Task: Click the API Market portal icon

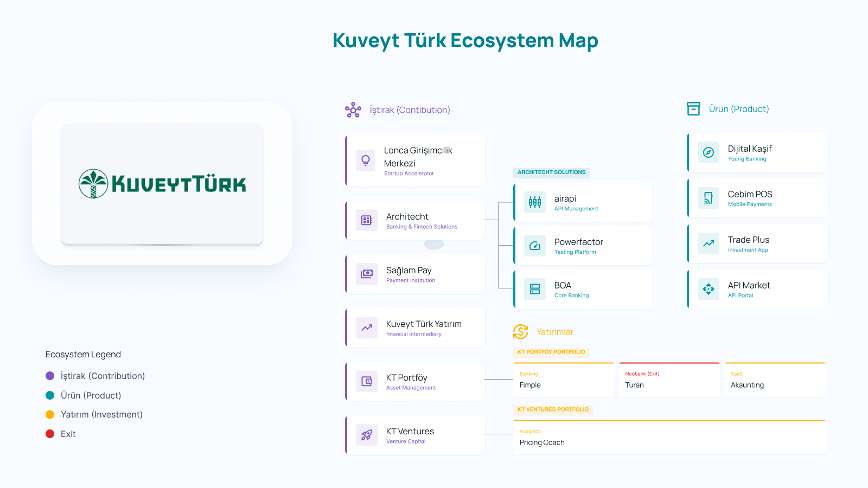Action: click(709, 289)
